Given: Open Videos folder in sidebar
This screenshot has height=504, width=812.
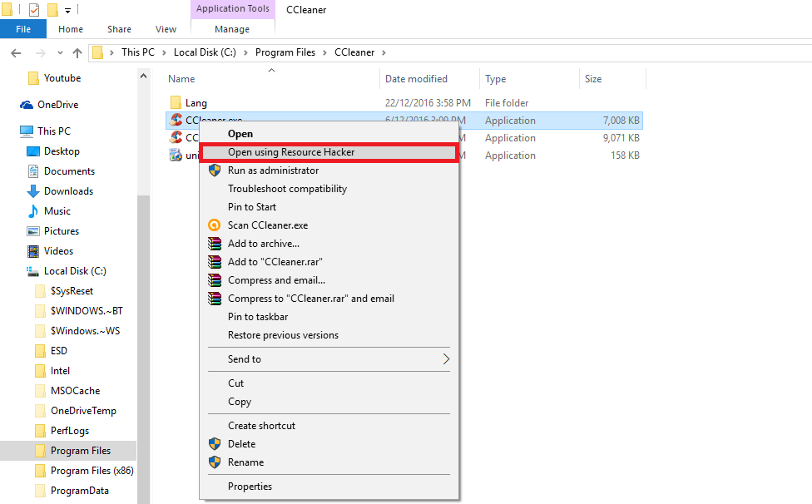Looking at the screenshot, I should point(58,251).
